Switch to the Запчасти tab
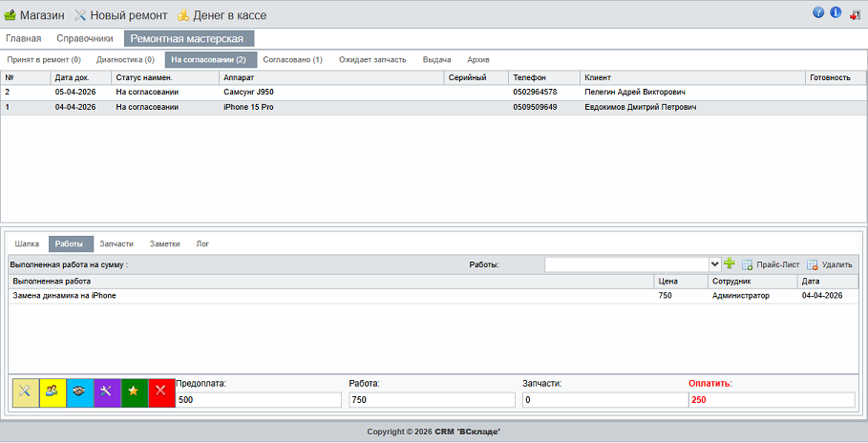 116,243
